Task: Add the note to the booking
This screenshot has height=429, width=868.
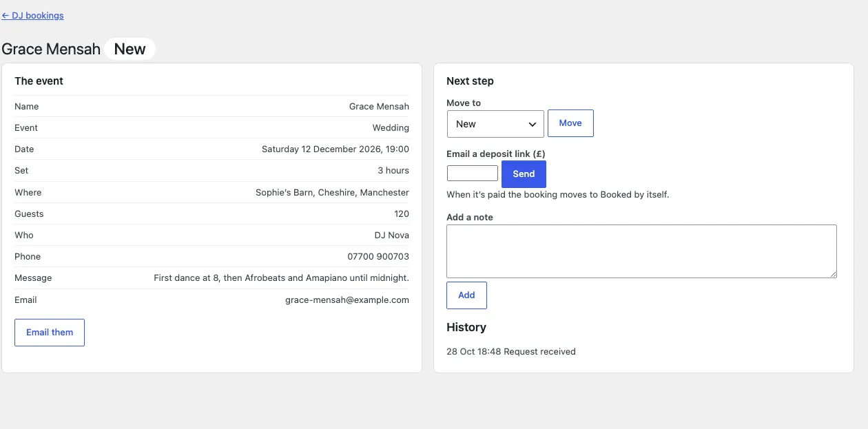Action: [x=466, y=295]
